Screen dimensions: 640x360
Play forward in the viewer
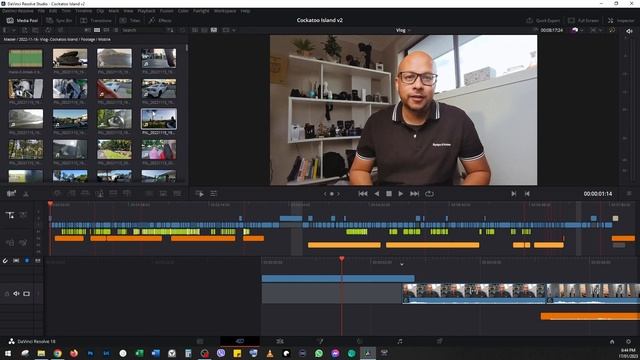click(x=400, y=194)
